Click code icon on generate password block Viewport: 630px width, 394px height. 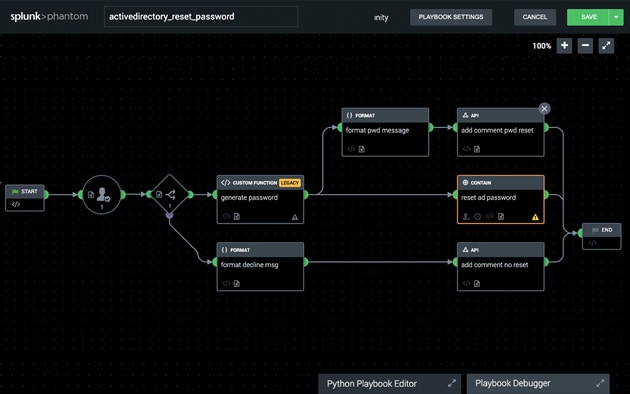(x=226, y=216)
